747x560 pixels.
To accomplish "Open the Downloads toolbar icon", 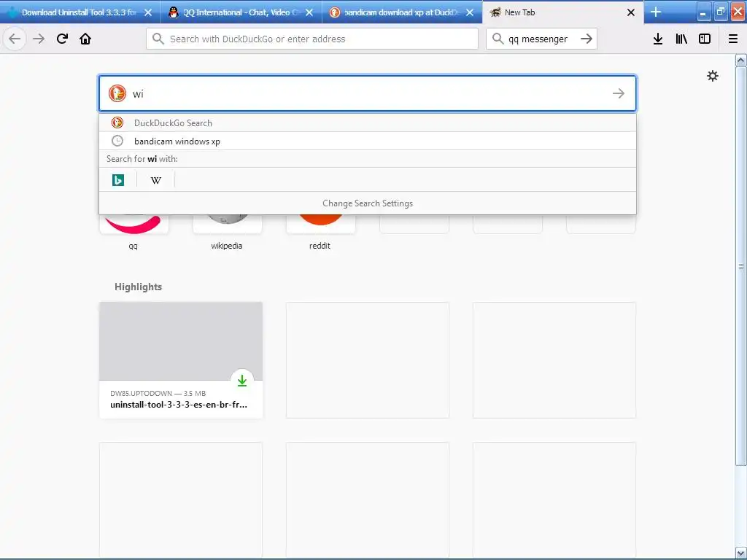I will (658, 39).
